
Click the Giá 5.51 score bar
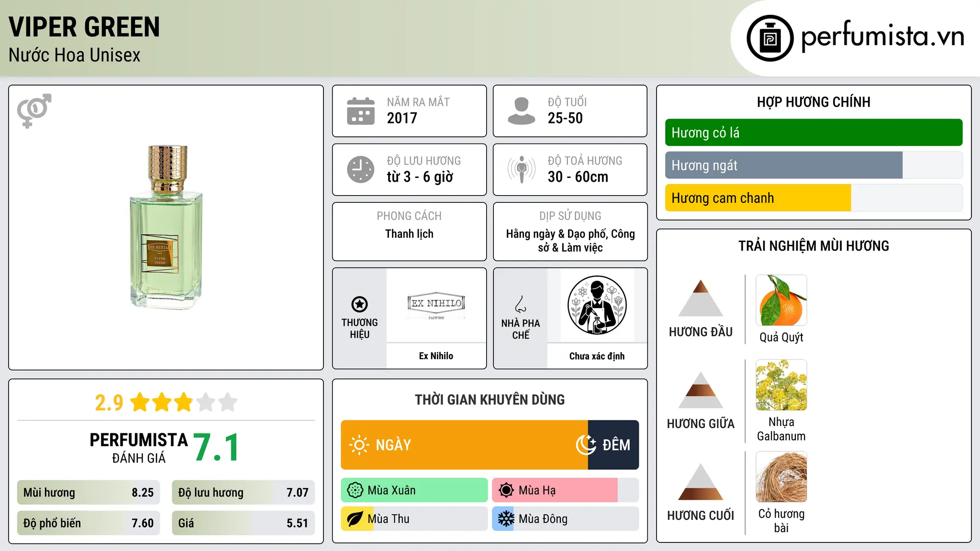coord(243,523)
